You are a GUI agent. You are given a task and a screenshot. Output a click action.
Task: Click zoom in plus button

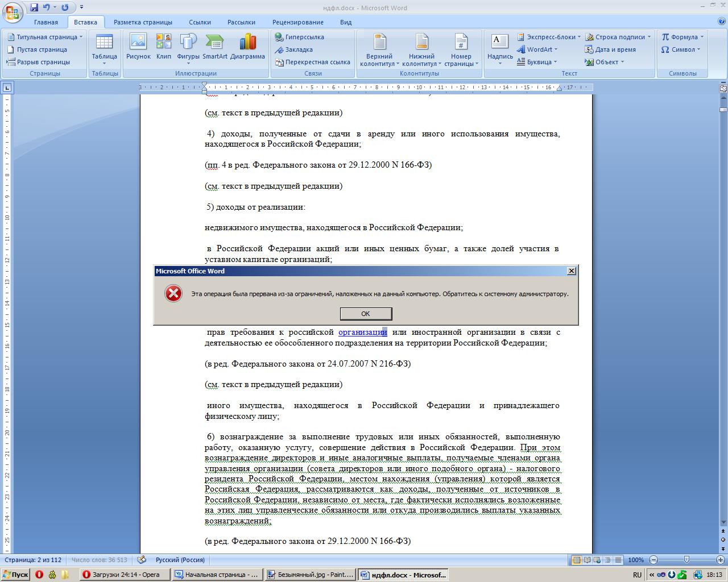coord(721,560)
